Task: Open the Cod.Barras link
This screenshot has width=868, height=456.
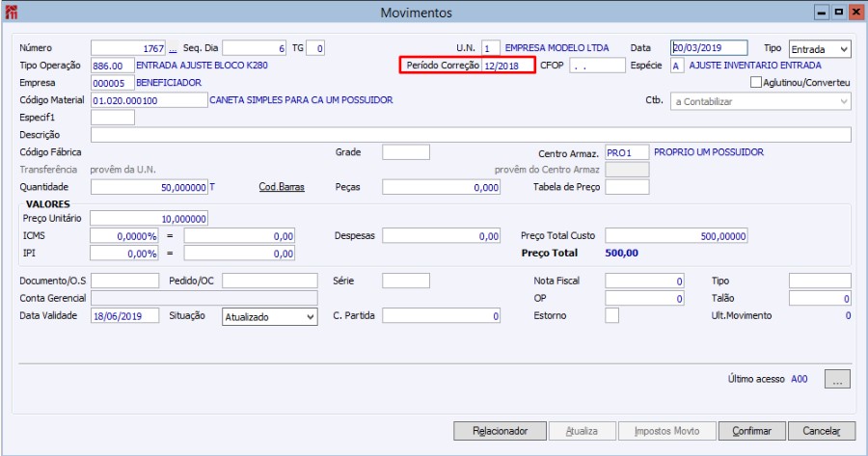Action: [x=282, y=187]
